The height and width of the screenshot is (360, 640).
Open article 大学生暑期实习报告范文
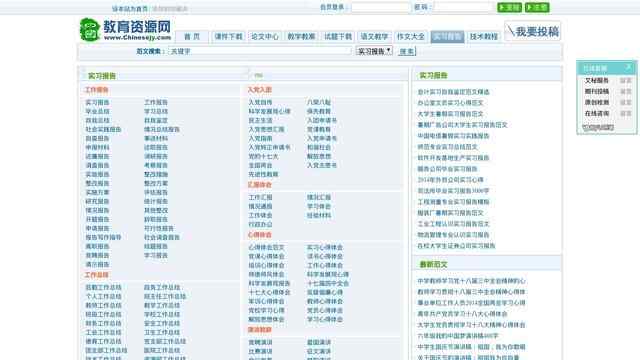tap(450, 114)
